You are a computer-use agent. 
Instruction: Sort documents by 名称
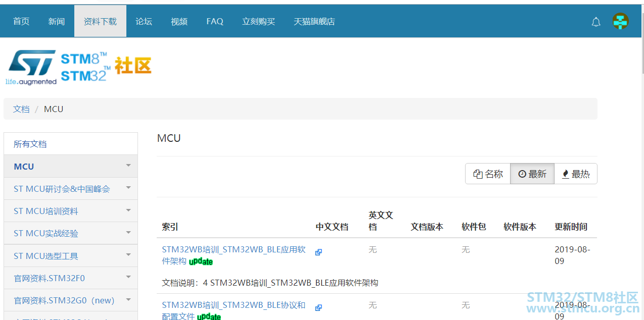[488, 174]
